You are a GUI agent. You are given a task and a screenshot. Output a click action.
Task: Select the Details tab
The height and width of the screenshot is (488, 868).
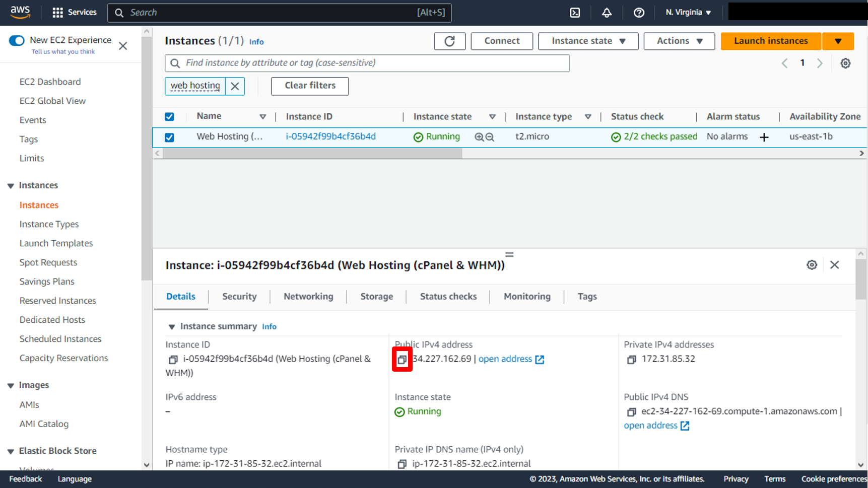pos(181,297)
